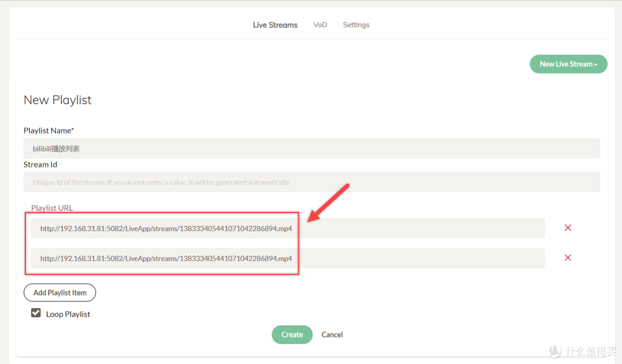Image resolution: width=622 pixels, height=364 pixels.
Task: Click the Playlist Name* field label
Action: coord(49,131)
